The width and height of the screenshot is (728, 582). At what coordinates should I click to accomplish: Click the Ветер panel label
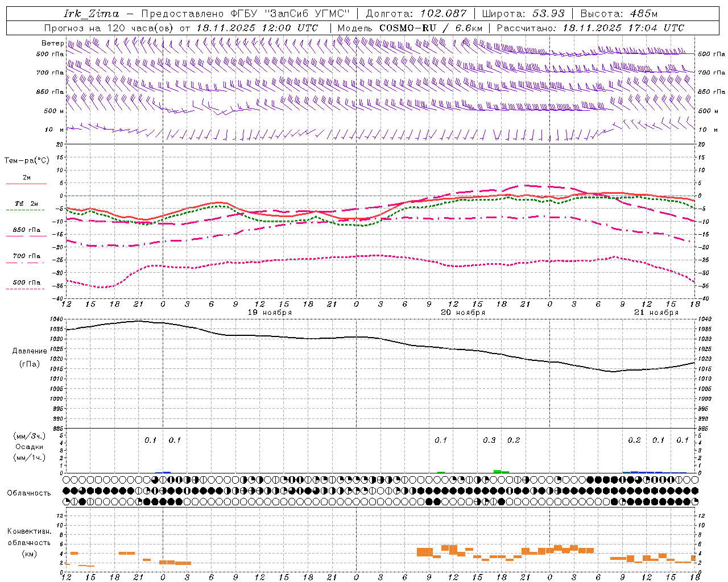[x=52, y=43]
